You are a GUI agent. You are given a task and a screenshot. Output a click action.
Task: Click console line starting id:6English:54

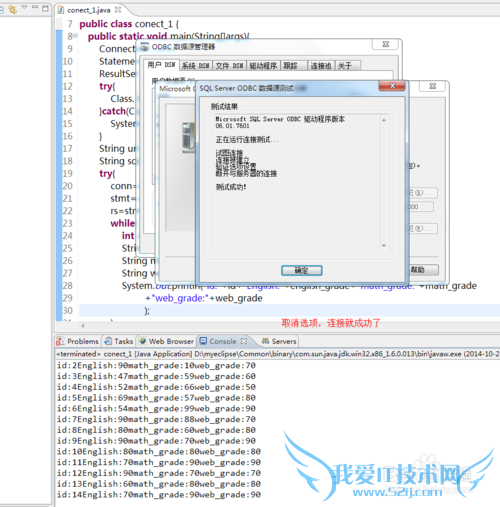coord(156,409)
